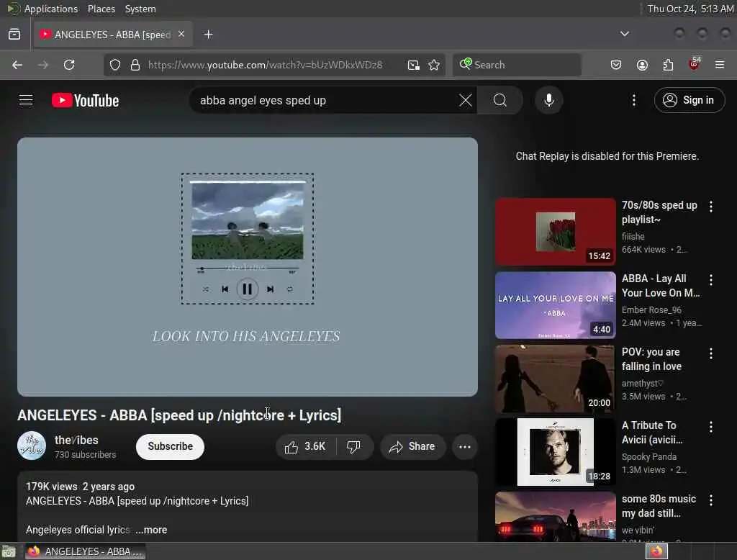Open Ember Rose_96 channel text

click(651, 310)
